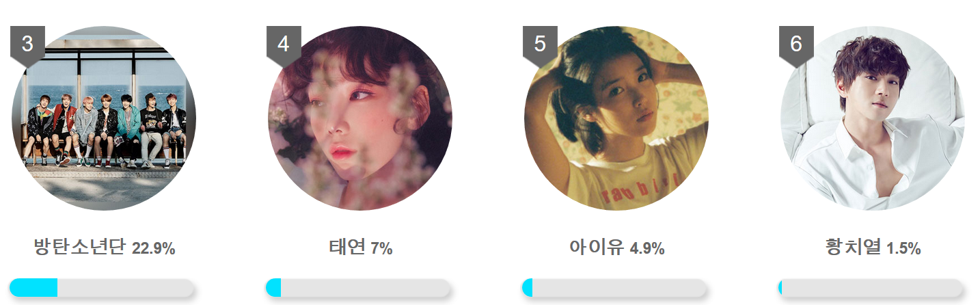Select the 아이유 name label

597,247
